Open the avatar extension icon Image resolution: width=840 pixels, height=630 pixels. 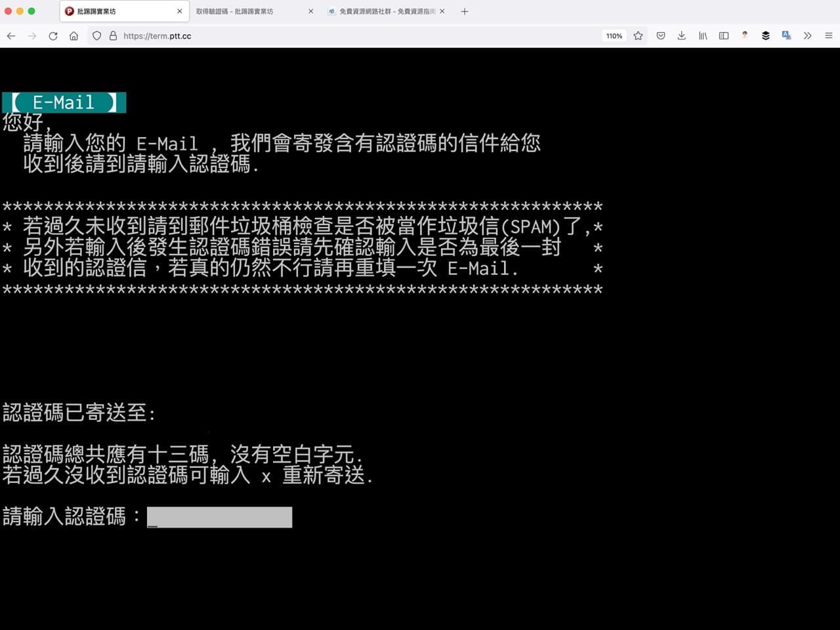point(745,35)
